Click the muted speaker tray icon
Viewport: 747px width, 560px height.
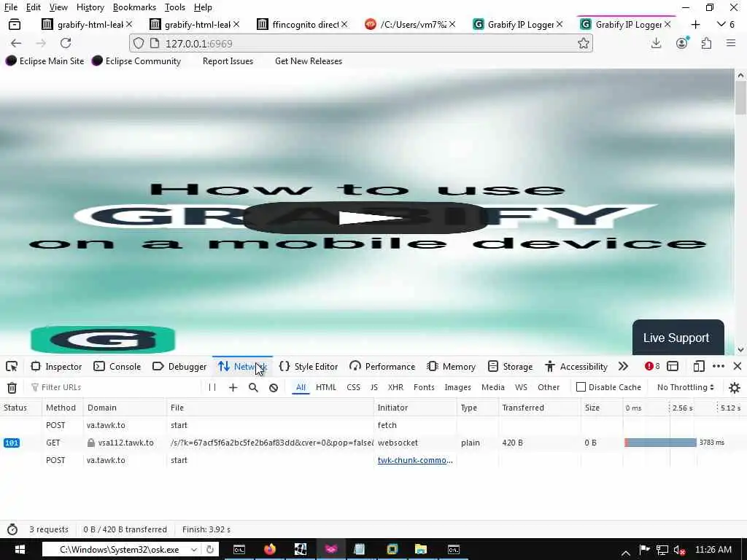(x=679, y=550)
